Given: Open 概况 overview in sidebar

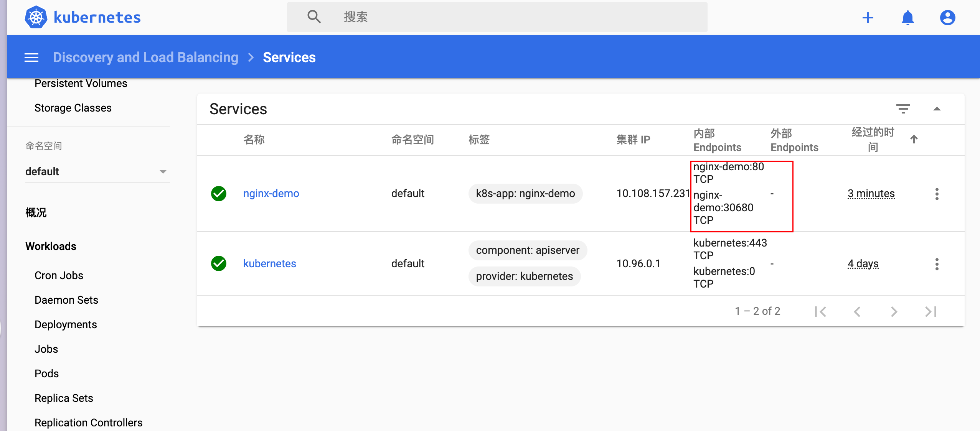Looking at the screenshot, I should click(36, 212).
